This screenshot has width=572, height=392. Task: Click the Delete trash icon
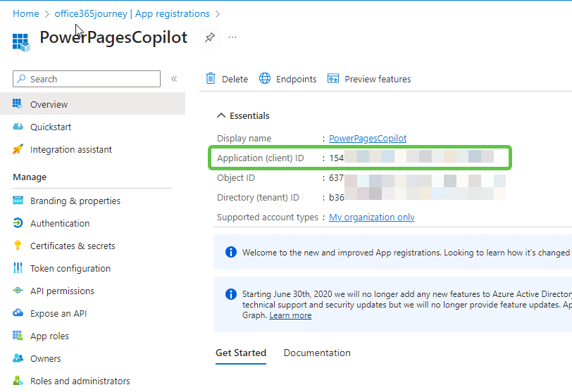pos(211,79)
